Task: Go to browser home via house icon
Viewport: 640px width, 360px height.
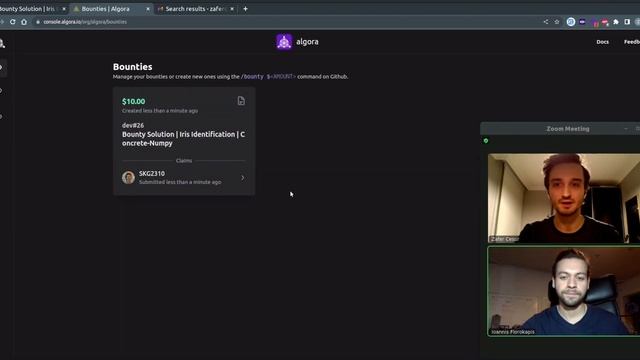Action: pyautogui.click(x=24, y=22)
